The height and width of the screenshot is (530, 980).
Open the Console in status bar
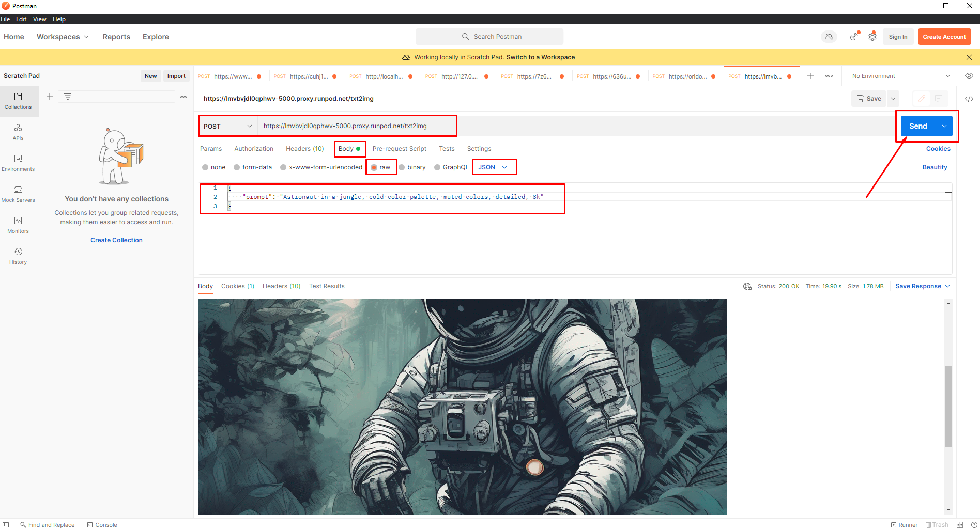[x=102, y=525]
